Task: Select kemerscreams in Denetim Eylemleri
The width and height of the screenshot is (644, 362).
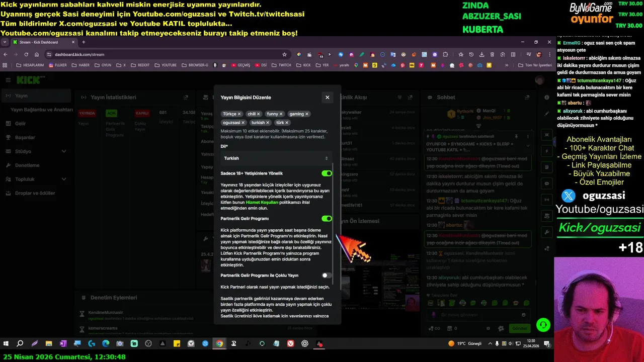Action: pos(103,328)
